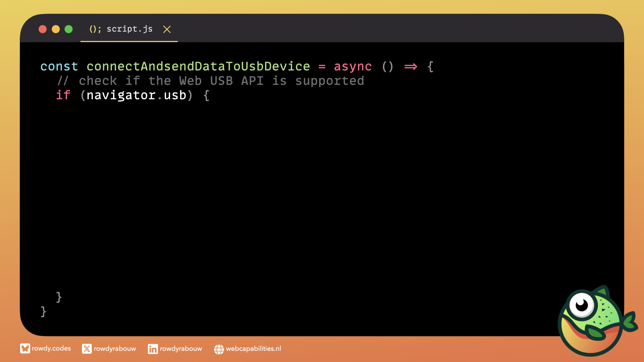Click the const keyword in code
This screenshot has width=644, height=362.
click(59, 66)
